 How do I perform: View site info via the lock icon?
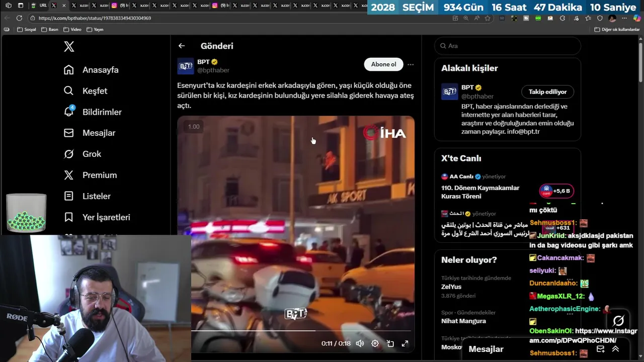(33, 18)
